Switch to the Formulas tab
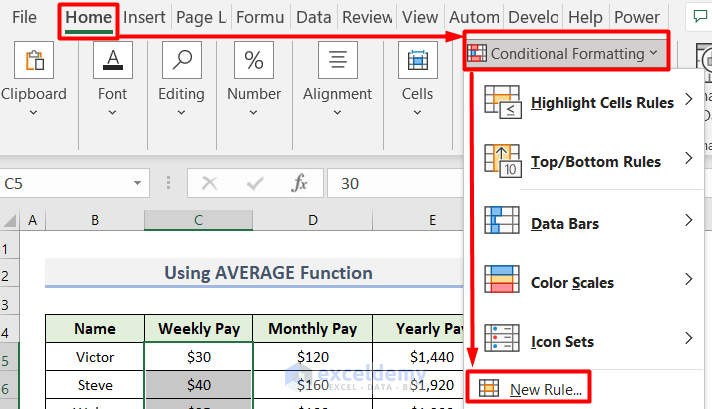712x409 pixels. click(260, 17)
